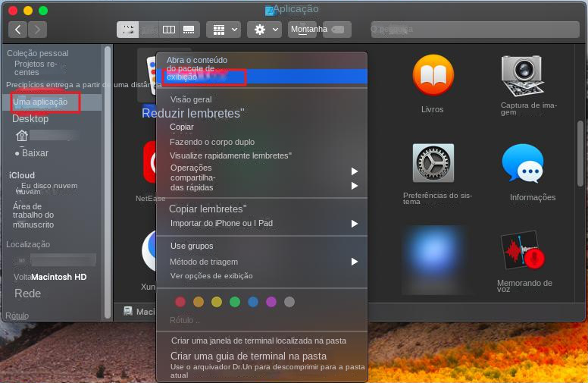
Task: Open the Informações messages app icon
Action: coord(523,163)
